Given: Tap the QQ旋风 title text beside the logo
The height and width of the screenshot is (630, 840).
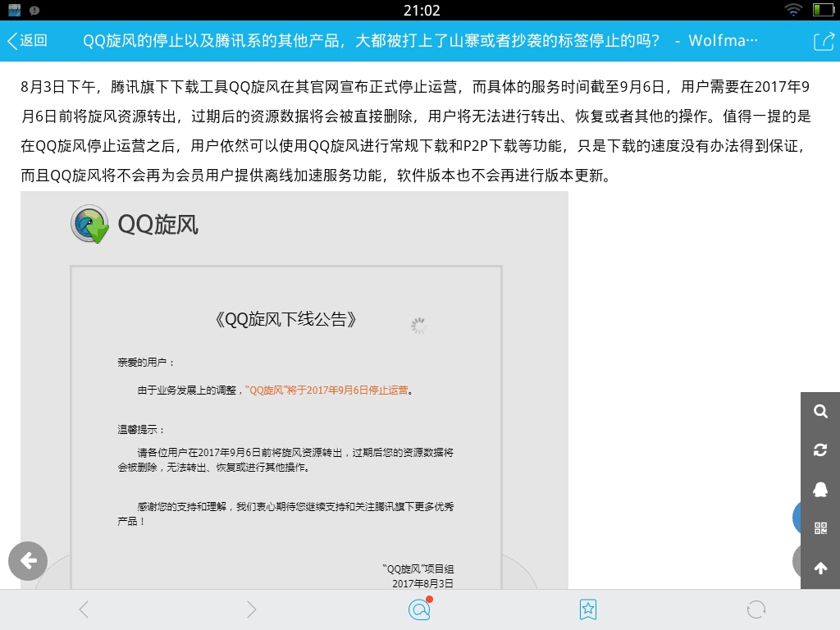Looking at the screenshot, I should [x=158, y=225].
